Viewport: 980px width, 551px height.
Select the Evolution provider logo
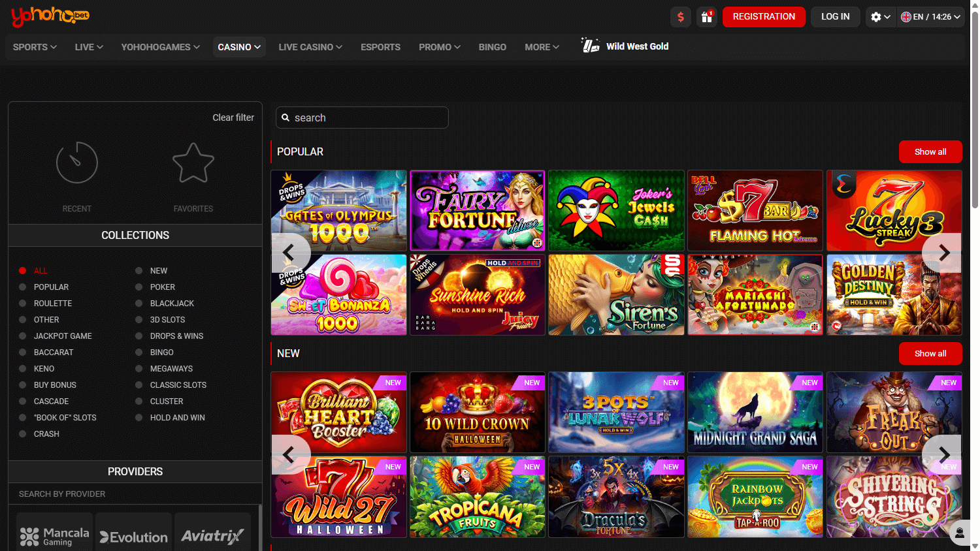(x=133, y=534)
